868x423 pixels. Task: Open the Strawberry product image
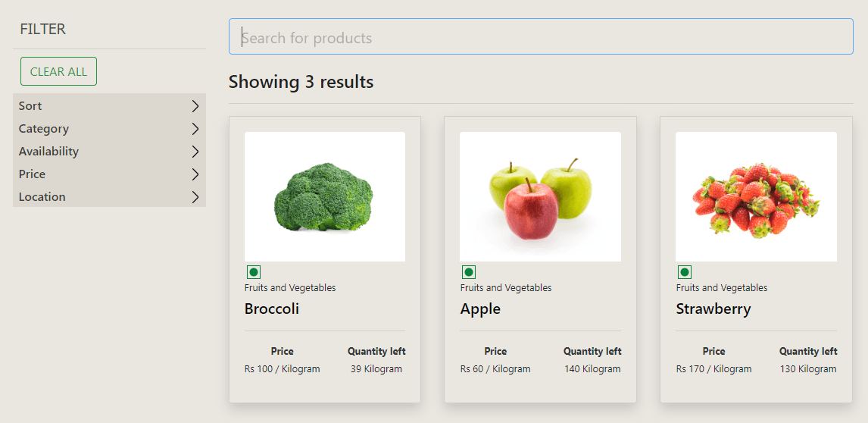coord(756,197)
